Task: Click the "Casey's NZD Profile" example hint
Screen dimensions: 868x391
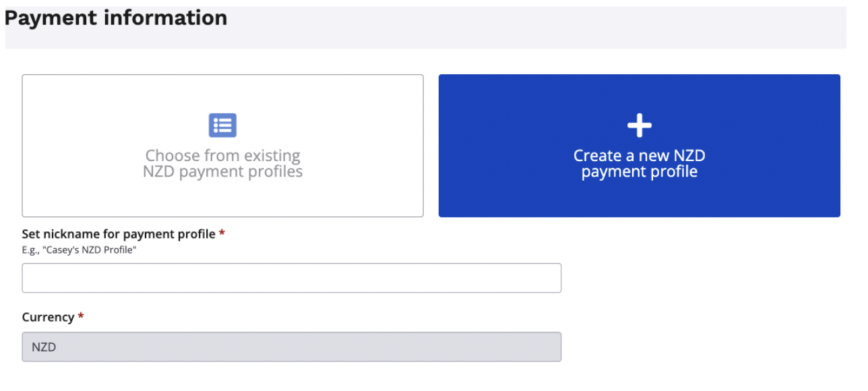Action: tap(80, 250)
